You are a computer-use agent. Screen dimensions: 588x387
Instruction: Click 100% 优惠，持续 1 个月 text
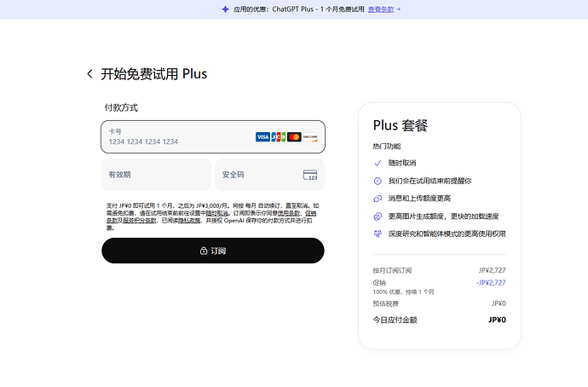click(x=403, y=292)
